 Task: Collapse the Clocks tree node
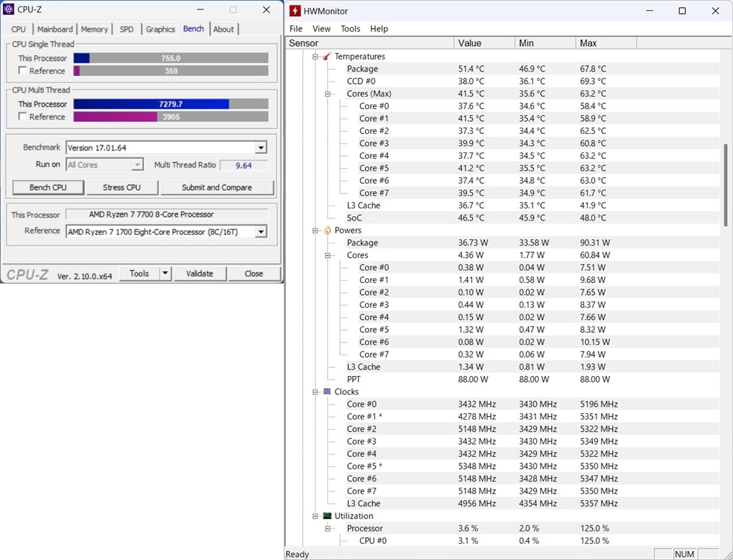[315, 392]
